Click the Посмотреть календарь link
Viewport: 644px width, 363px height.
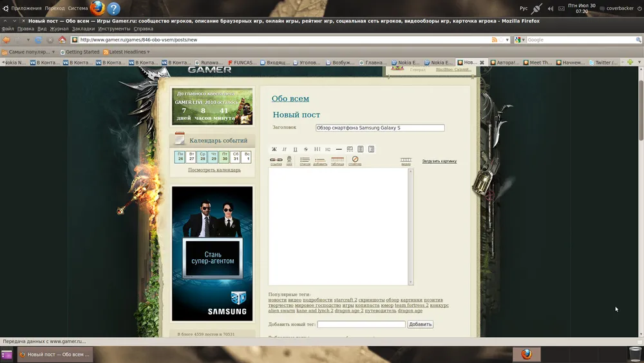pos(214,170)
